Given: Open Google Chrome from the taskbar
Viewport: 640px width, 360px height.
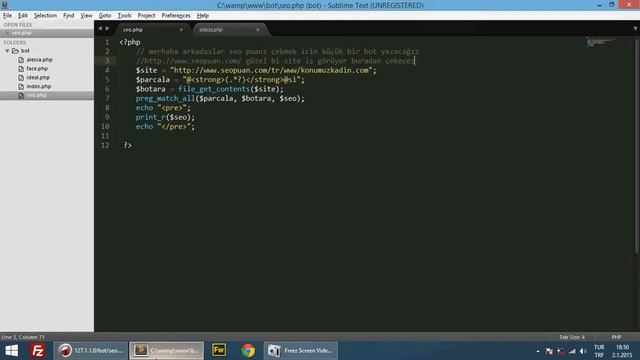Looking at the screenshot, I should 248,351.
